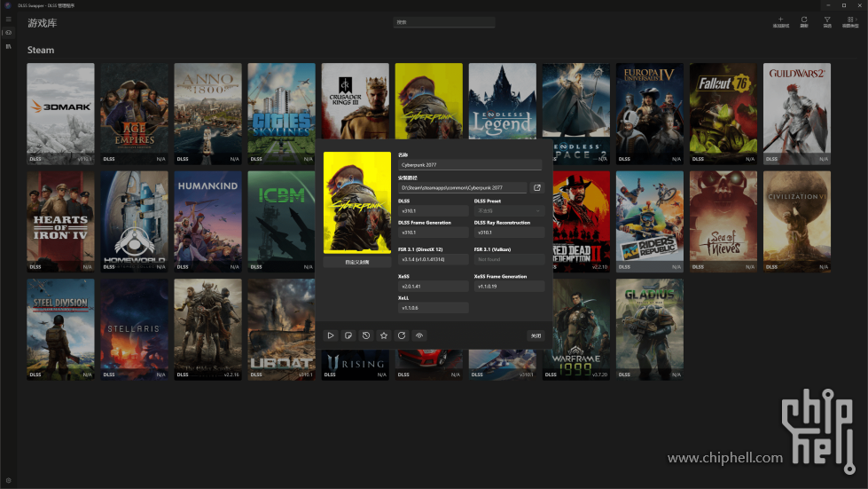This screenshot has width=868, height=489.
Task: Select the DLSS Ray Reconstruction version box
Action: (x=509, y=233)
